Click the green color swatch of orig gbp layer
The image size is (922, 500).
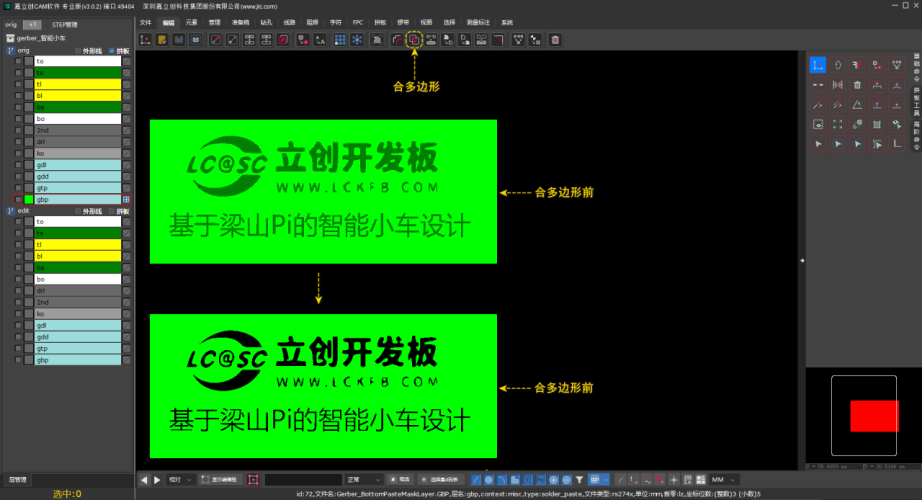(29, 200)
